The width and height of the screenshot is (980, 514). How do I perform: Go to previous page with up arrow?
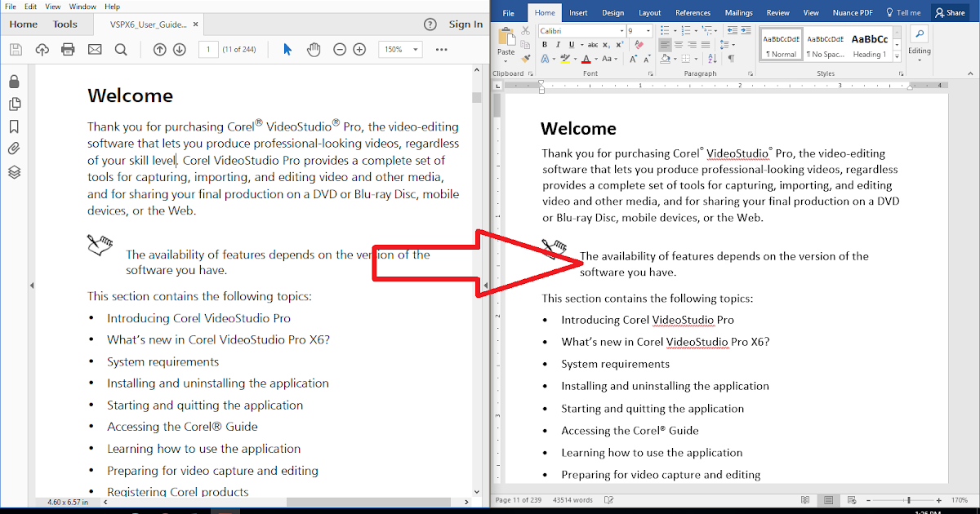159,50
